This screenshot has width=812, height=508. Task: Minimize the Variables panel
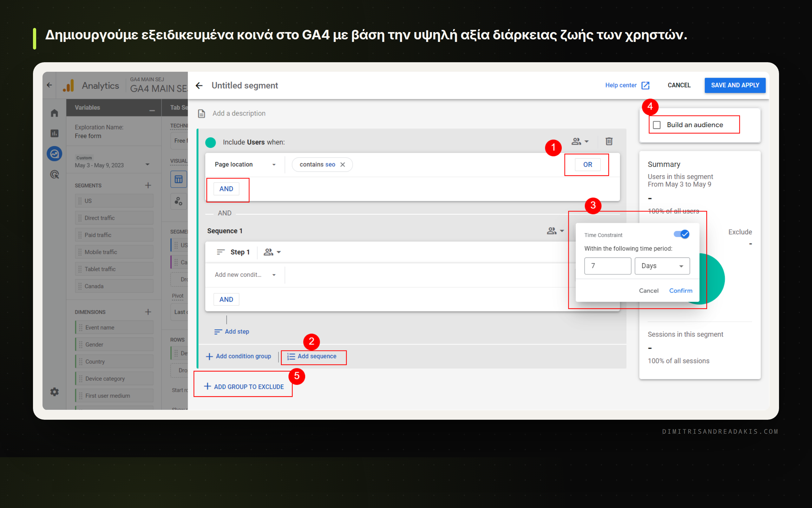tap(152, 110)
